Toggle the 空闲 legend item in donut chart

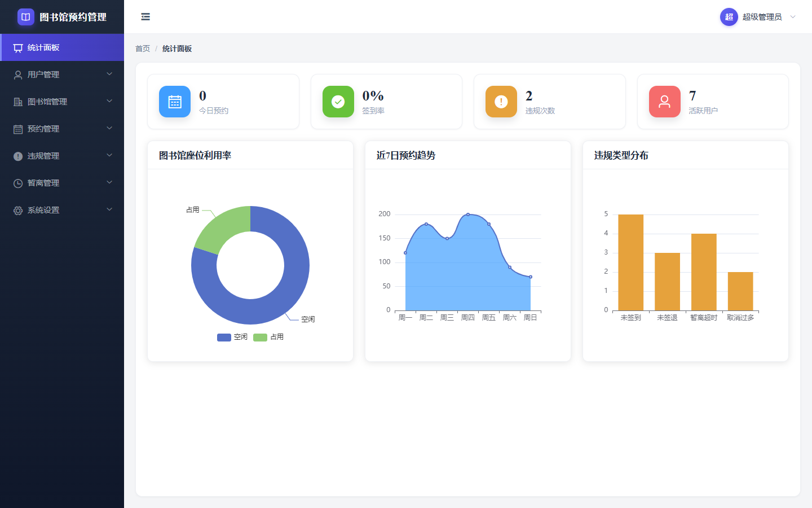[x=232, y=337]
